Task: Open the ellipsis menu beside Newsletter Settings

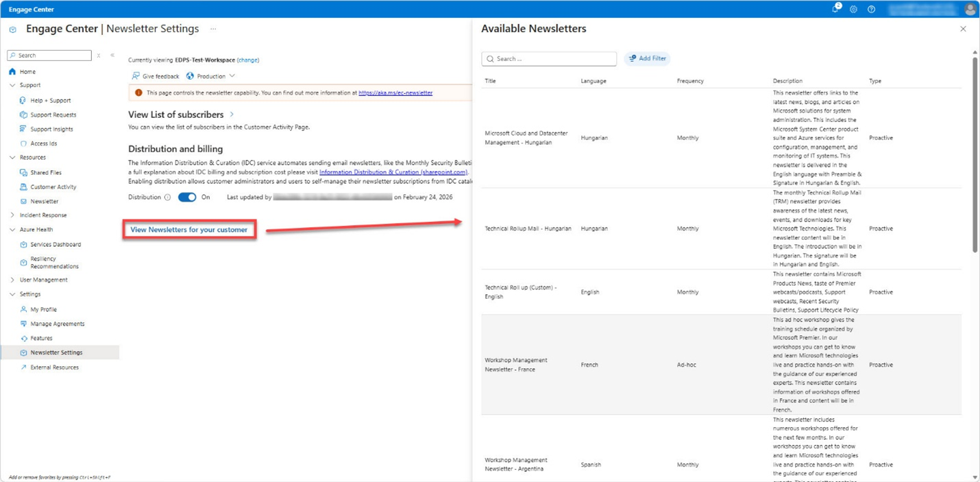Action: (213, 29)
